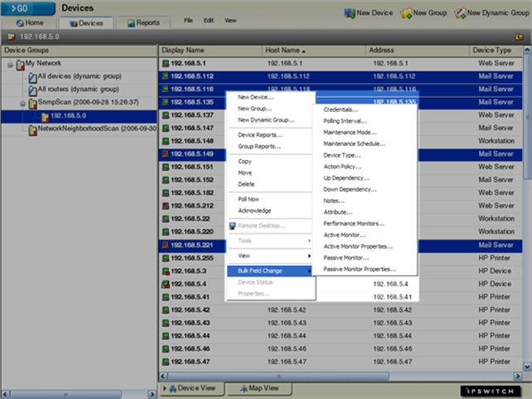The image size is (532, 399).
Task: Click the New Dynamic Group icon
Action: point(460,13)
